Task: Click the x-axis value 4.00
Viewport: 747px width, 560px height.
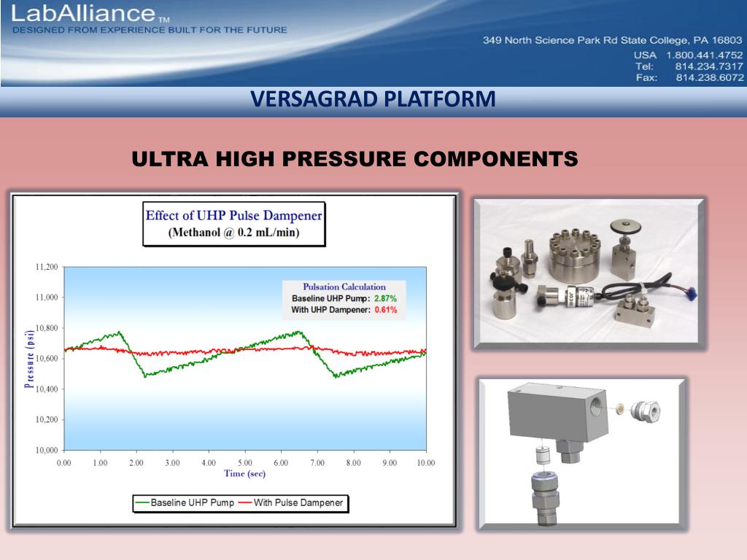Action: 209,463
